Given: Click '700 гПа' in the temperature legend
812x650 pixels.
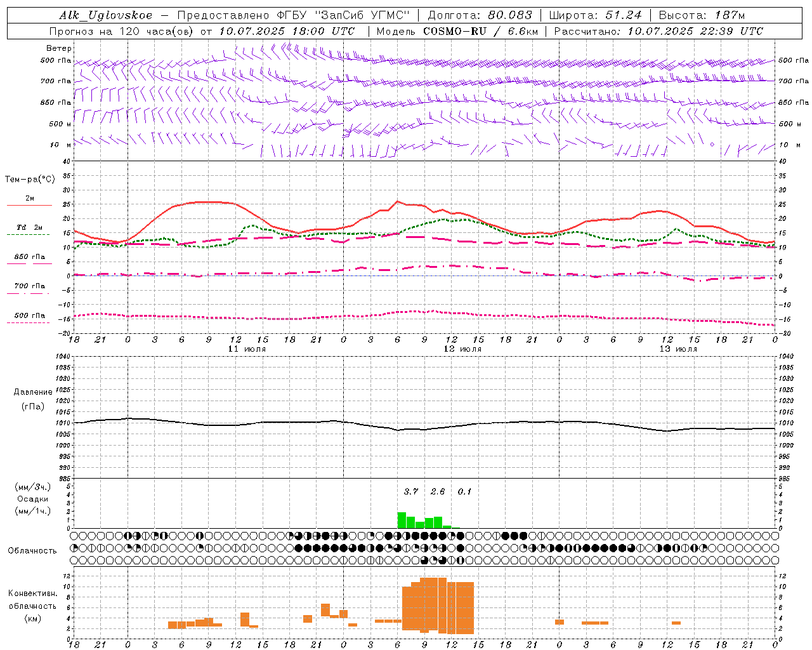Looking at the screenshot, I should (30, 286).
